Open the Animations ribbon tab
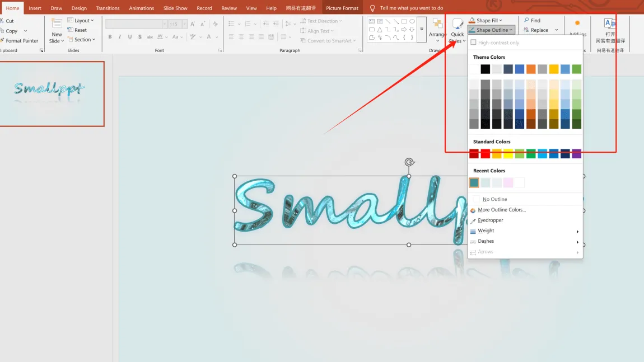The height and width of the screenshot is (362, 644). click(x=141, y=8)
